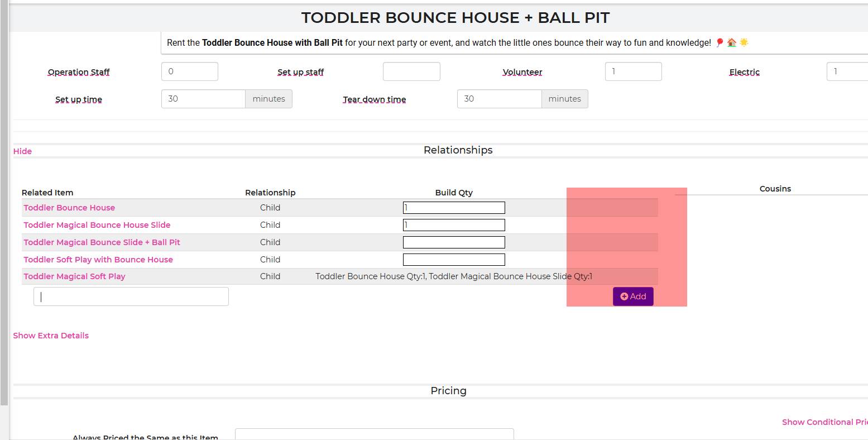The width and height of the screenshot is (868, 440).
Task: Click the Always Priced the Same field
Action: point(374,434)
